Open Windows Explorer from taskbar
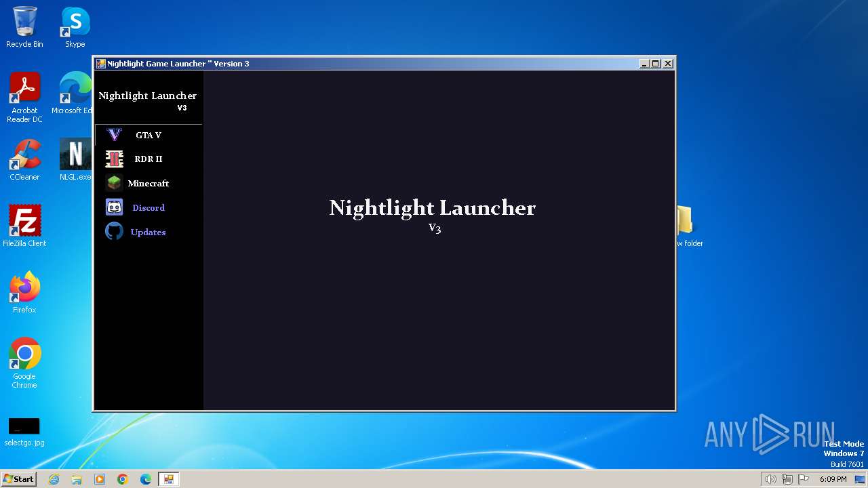The width and height of the screenshot is (868, 488). tap(77, 479)
